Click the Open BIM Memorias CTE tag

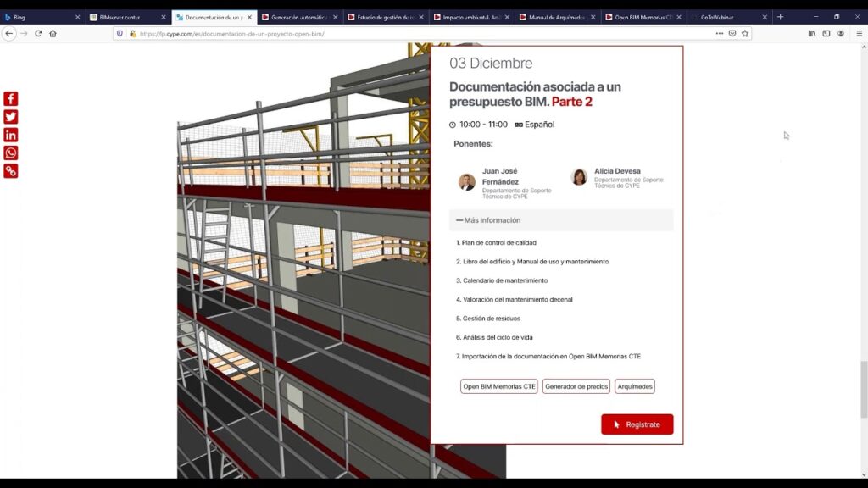coord(499,386)
